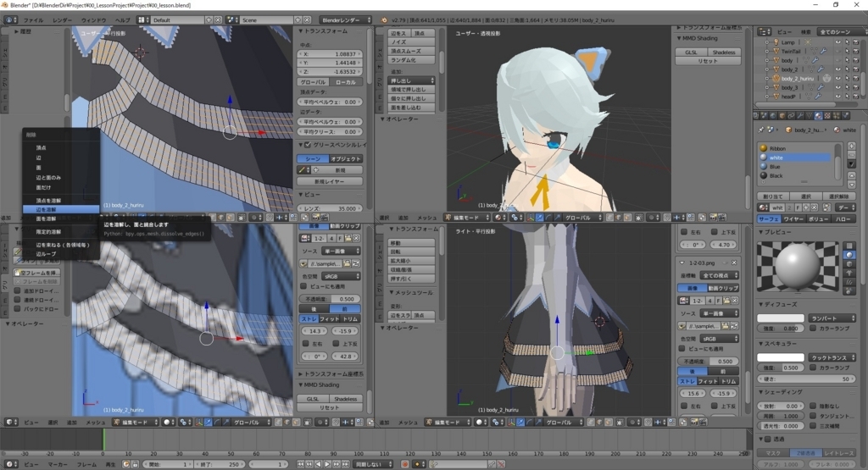The image size is (868, 470).
Task: Open the ランバート diffuse shader dropdown
Action: click(x=832, y=318)
